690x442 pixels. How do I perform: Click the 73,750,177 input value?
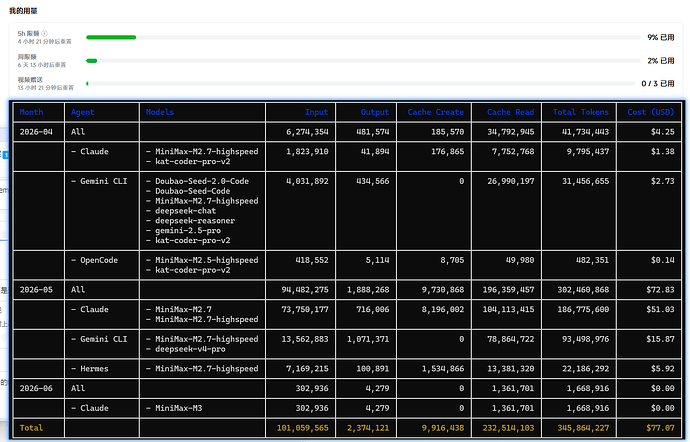(305, 309)
